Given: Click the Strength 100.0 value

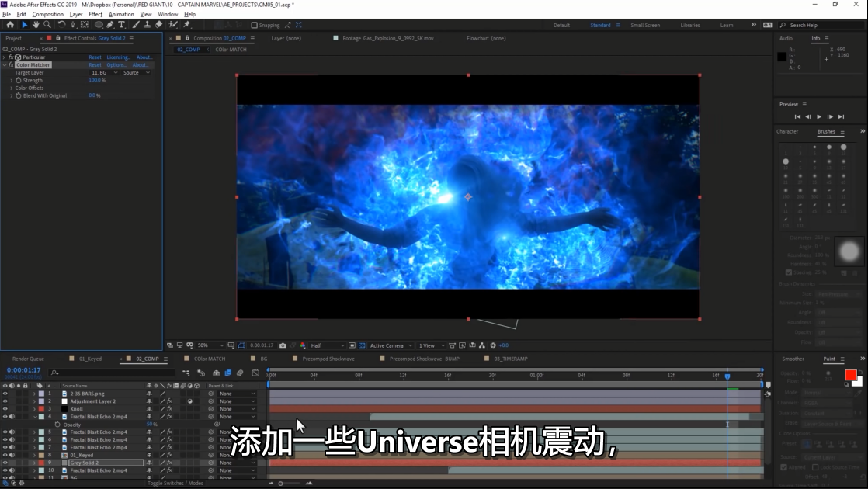Looking at the screenshot, I should (95, 80).
